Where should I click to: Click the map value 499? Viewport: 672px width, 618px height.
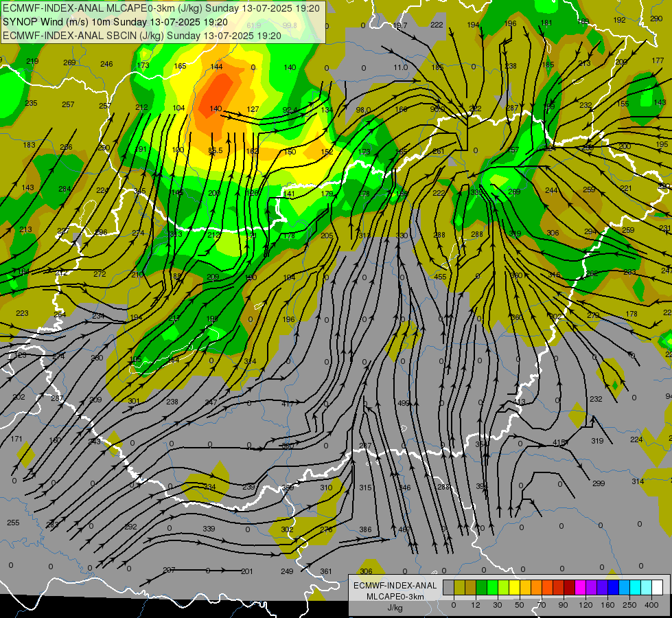coord(404,403)
